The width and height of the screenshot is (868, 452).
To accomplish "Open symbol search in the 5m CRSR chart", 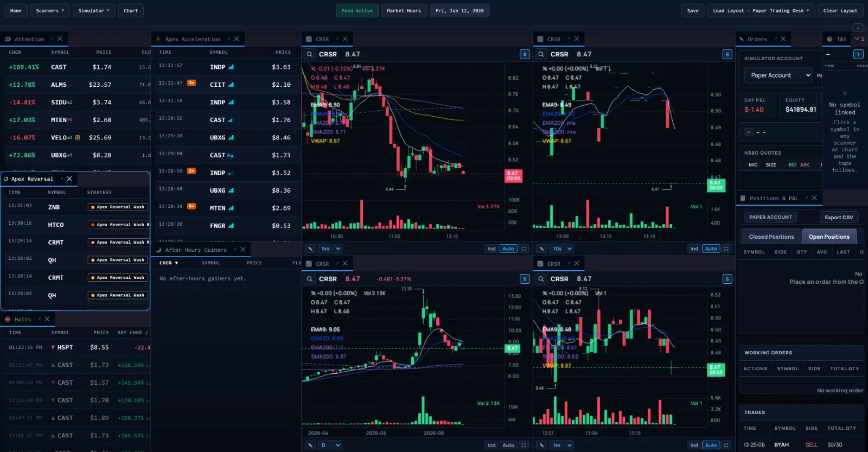I will pos(309,54).
